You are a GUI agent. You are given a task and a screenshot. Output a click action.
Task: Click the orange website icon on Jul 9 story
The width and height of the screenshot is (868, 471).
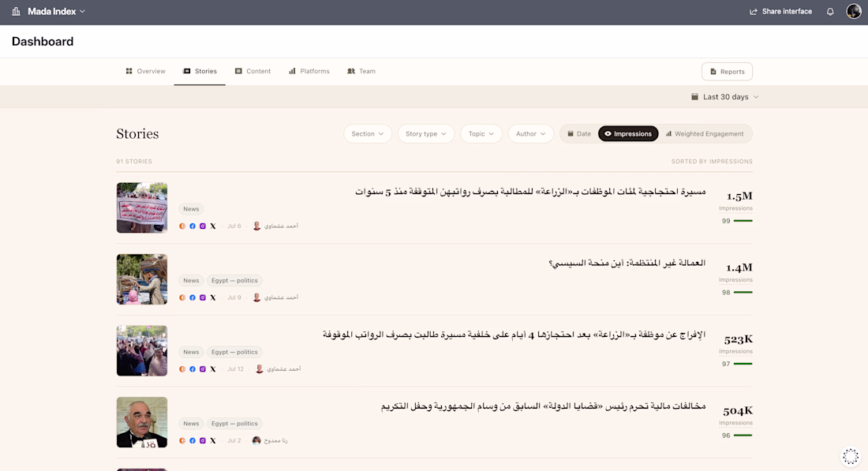pos(182,297)
